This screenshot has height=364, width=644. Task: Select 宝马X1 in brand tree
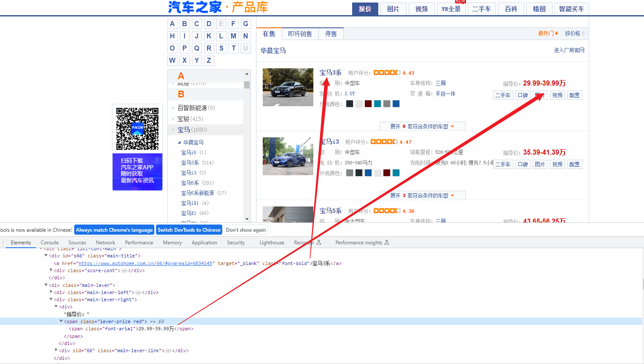tap(194, 213)
